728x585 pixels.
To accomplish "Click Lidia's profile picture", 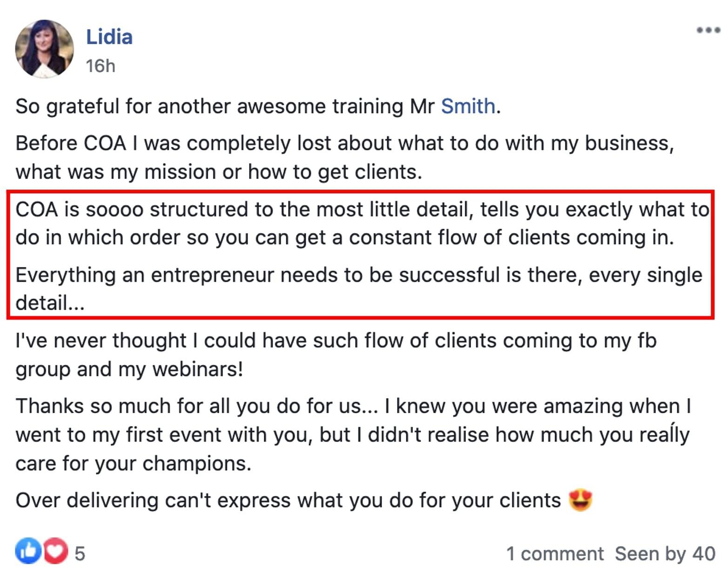I will (x=45, y=48).
